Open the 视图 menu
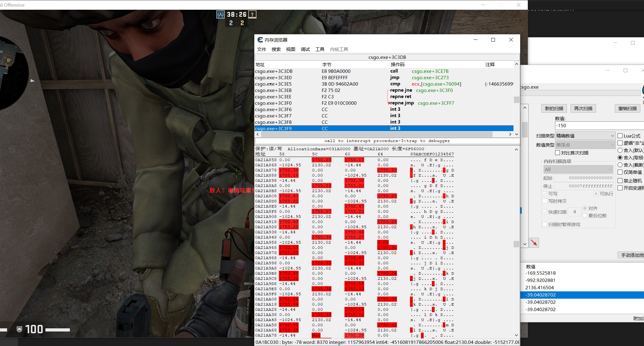Viewport: 644px width, 346px height. coord(291,49)
